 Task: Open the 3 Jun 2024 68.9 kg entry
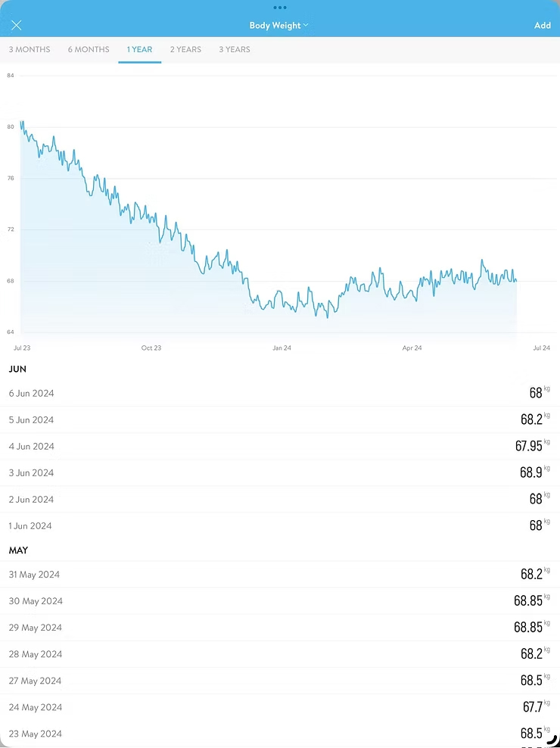click(x=280, y=472)
